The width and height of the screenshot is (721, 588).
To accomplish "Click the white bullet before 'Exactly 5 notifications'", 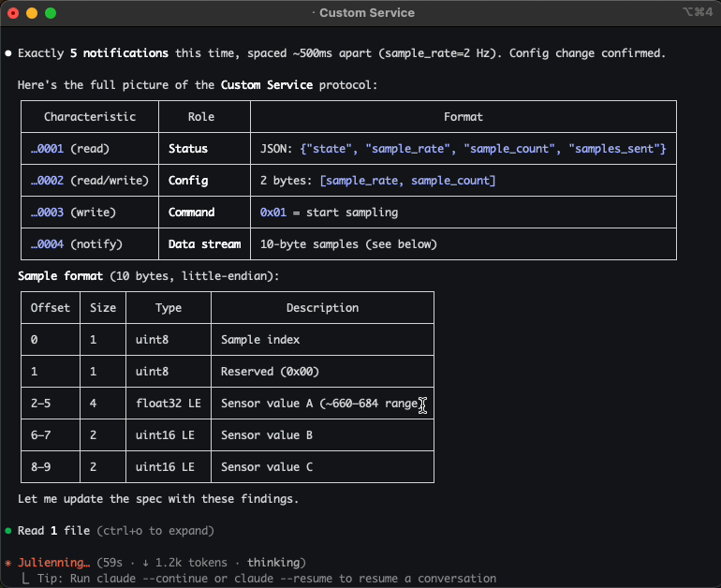I will click(x=8, y=53).
